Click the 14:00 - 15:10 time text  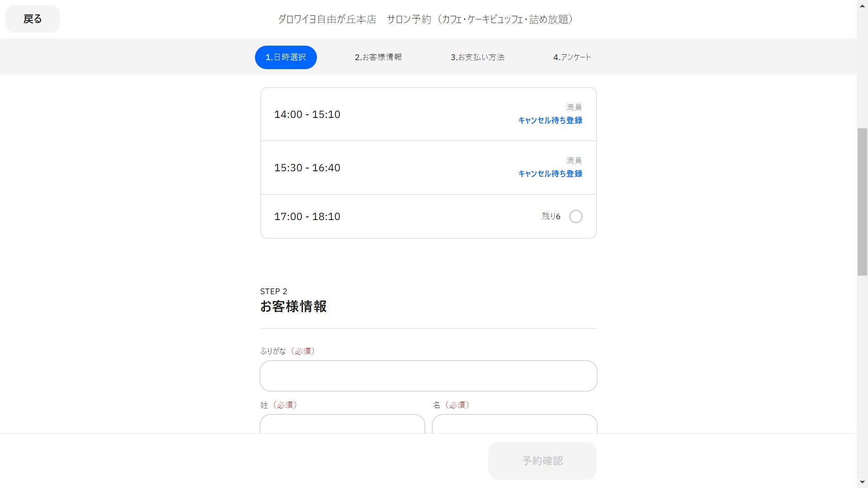(x=307, y=114)
